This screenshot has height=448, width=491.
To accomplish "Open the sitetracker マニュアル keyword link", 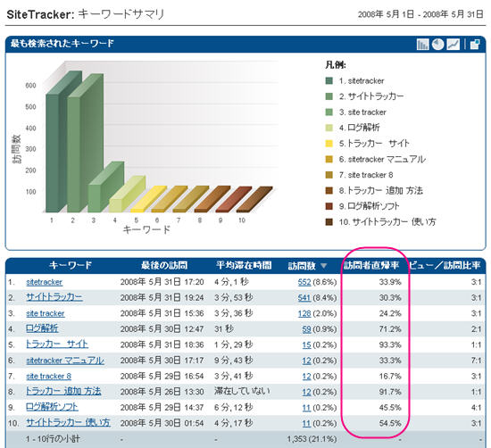I will [65, 361].
